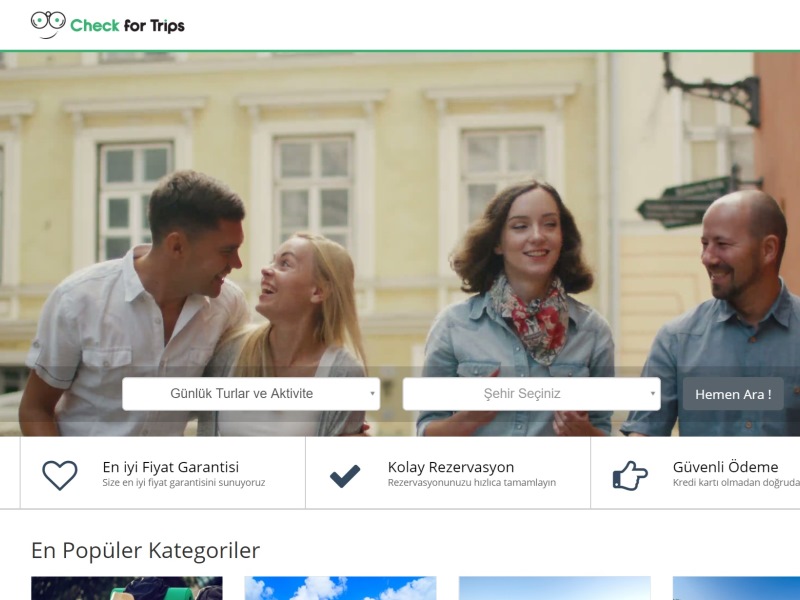Select the En iyi Fiyat Garantisi heading
This screenshot has width=800, height=600.
pos(170,467)
